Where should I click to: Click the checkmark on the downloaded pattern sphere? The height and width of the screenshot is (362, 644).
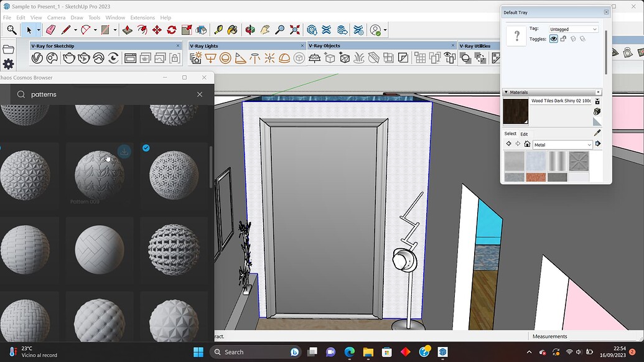(x=146, y=148)
